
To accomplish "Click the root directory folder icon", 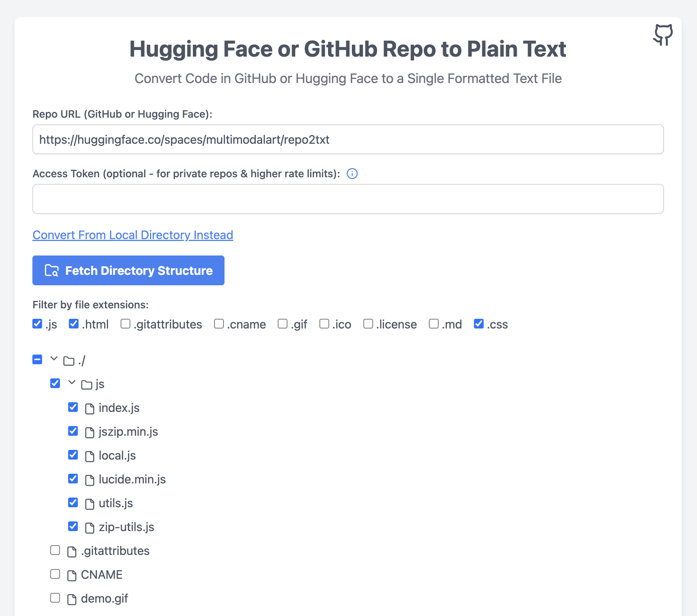I will tap(69, 361).
